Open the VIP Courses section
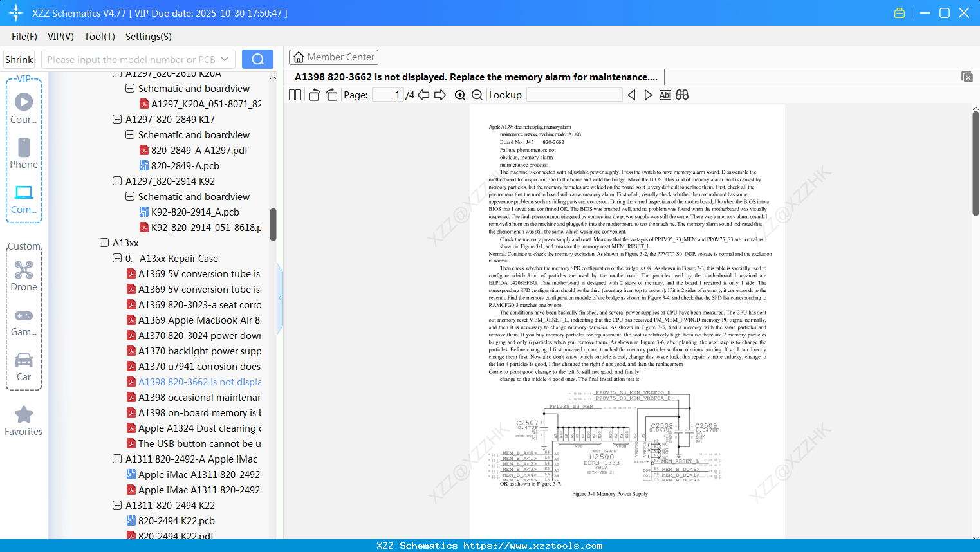The height and width of the screenshot is (552, 980). pos(24,107)
